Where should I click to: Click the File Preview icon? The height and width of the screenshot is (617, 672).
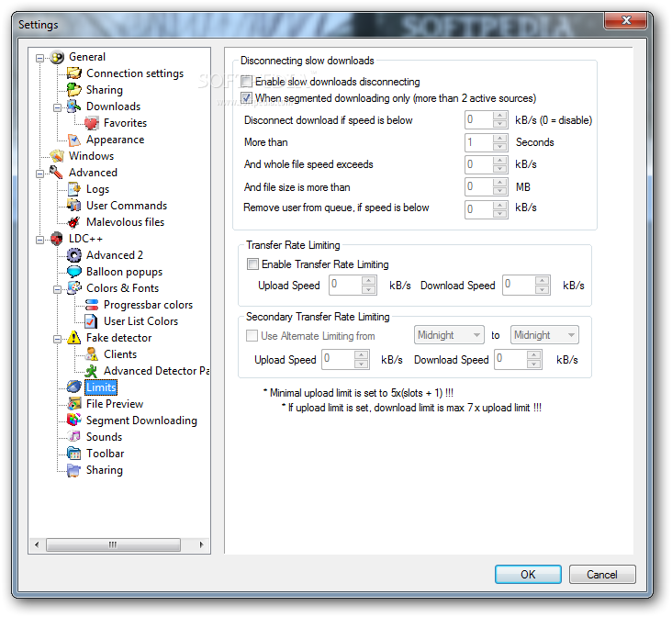point(74,404)
